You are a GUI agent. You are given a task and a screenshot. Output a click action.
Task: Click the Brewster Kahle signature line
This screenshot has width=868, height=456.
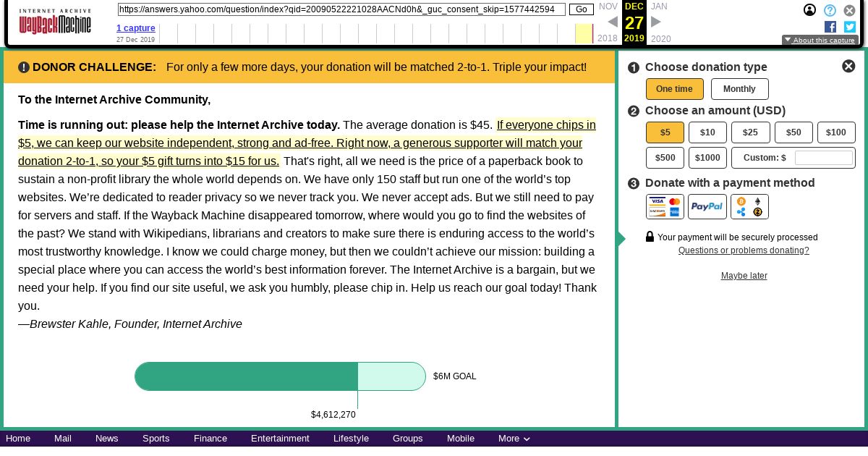130,324
